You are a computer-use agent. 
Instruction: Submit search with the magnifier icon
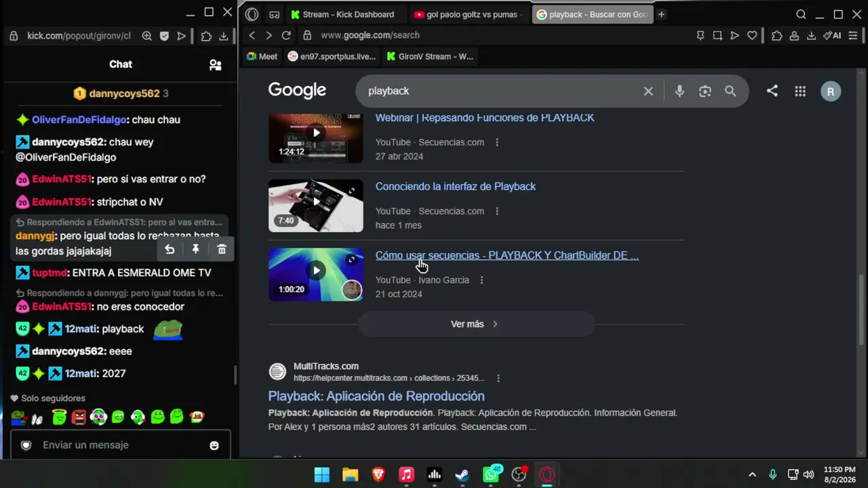pyautogui.click(x=730, y=91)
